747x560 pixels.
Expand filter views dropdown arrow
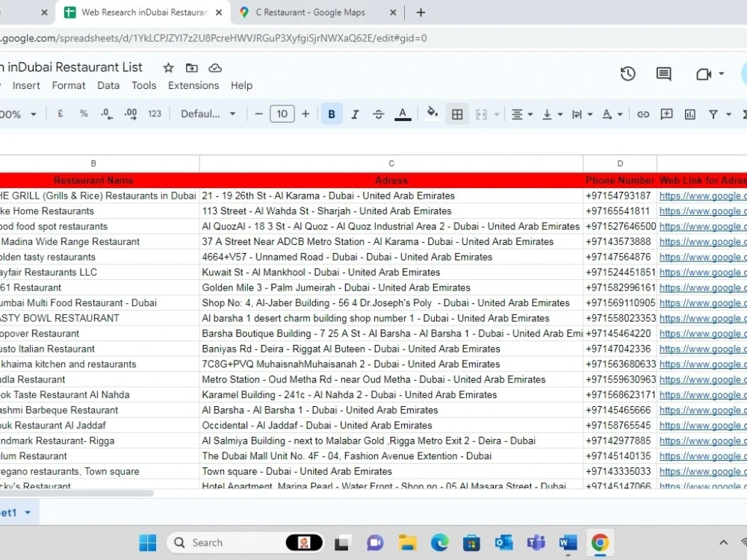728,114
